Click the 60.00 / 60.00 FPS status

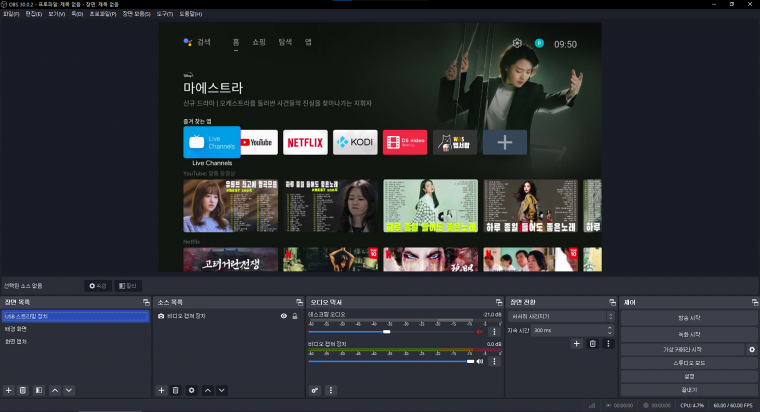pos(733,405)
